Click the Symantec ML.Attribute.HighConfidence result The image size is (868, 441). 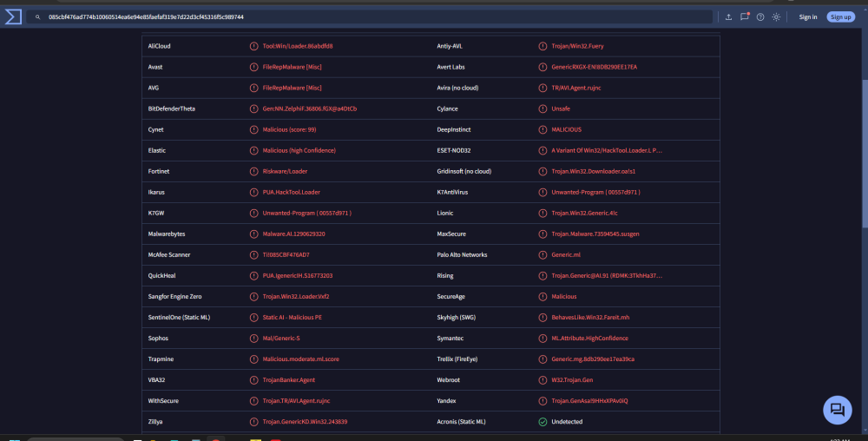589,338
